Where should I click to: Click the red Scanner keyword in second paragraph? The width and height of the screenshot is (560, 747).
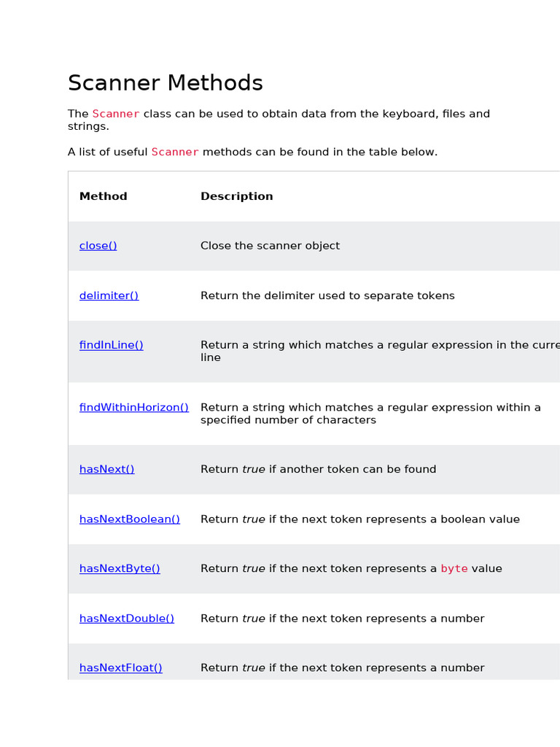175,152
